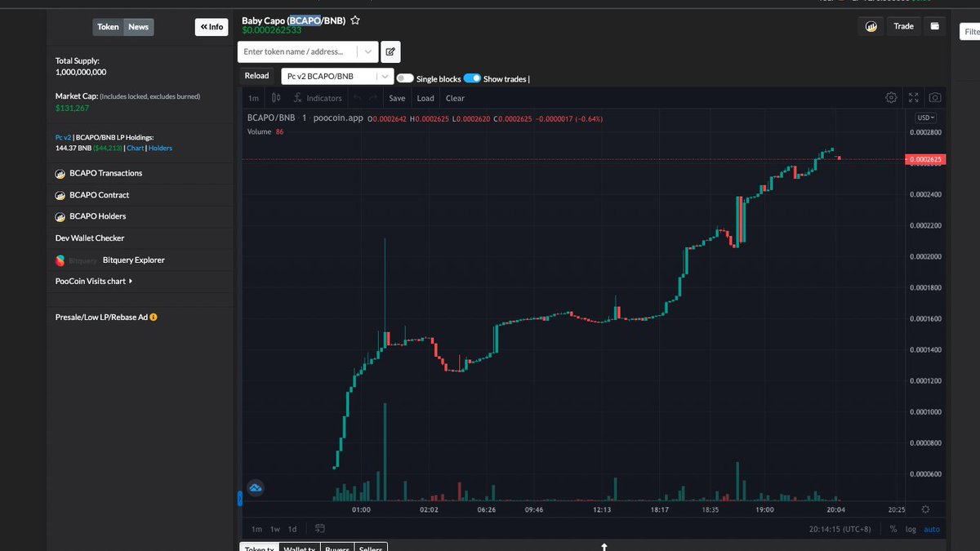Viewport: 980px width, 551px height.
Task: Open the Pc v2 BCAPO/BNB pair dropdown
Action: point(337,76)
